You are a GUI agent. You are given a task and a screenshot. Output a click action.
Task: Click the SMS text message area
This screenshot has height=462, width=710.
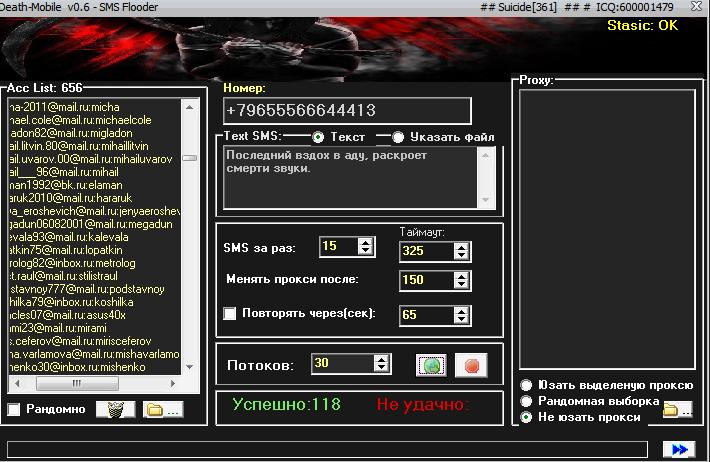350,178
